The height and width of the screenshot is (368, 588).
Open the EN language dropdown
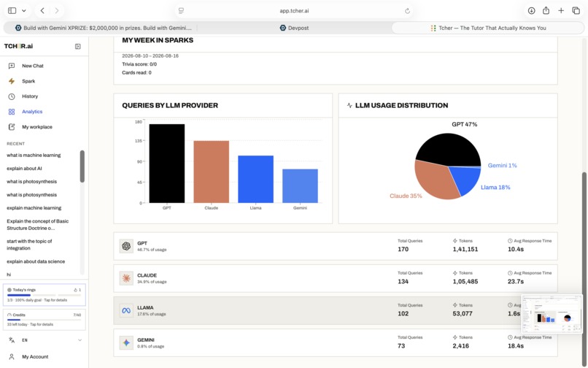[x=45, y=340]
